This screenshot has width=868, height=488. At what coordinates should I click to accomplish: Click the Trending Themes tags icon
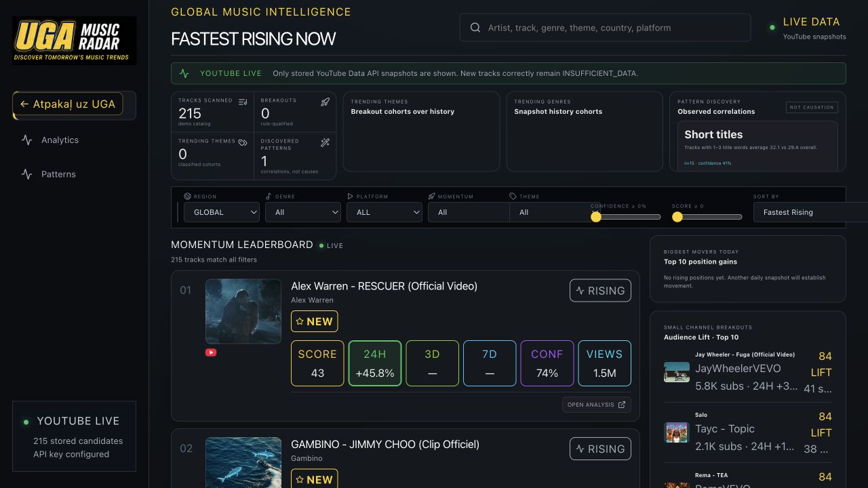[x=243, y=142]
